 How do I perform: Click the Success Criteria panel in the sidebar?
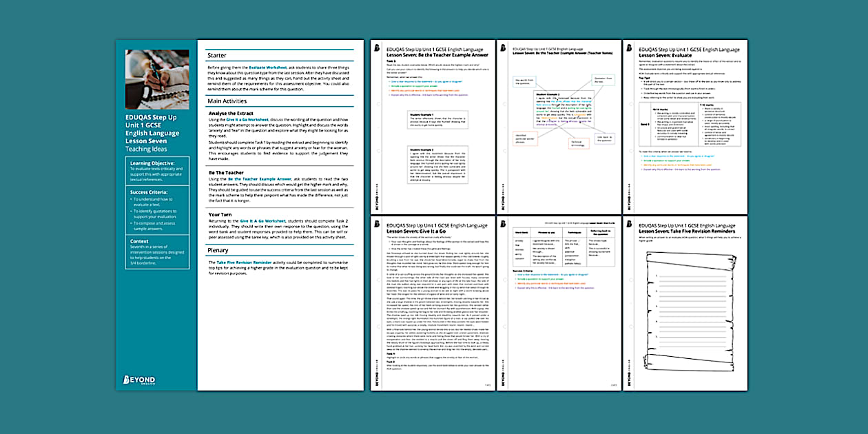point(156,216)
